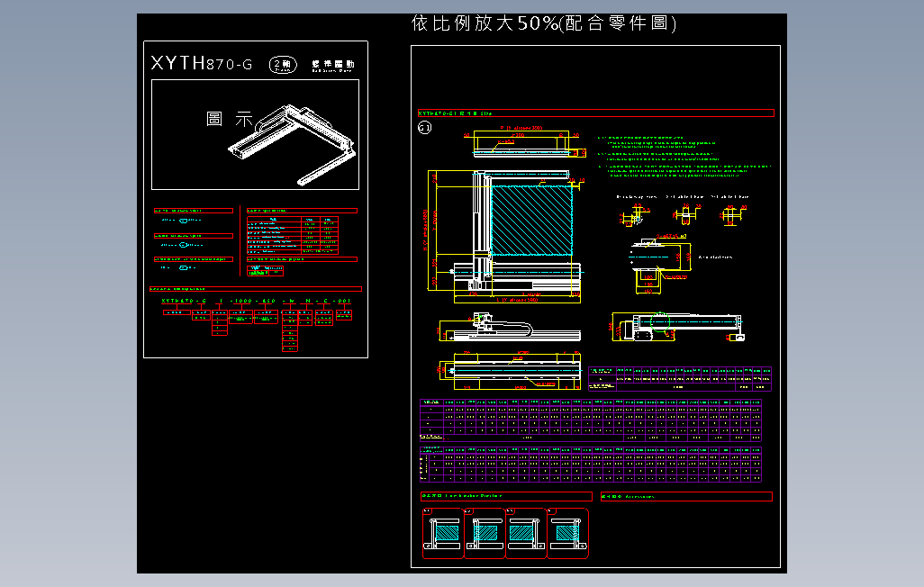Click the 圖示 label in the illustration box
The image size is (924, 587).
(230, 119)
